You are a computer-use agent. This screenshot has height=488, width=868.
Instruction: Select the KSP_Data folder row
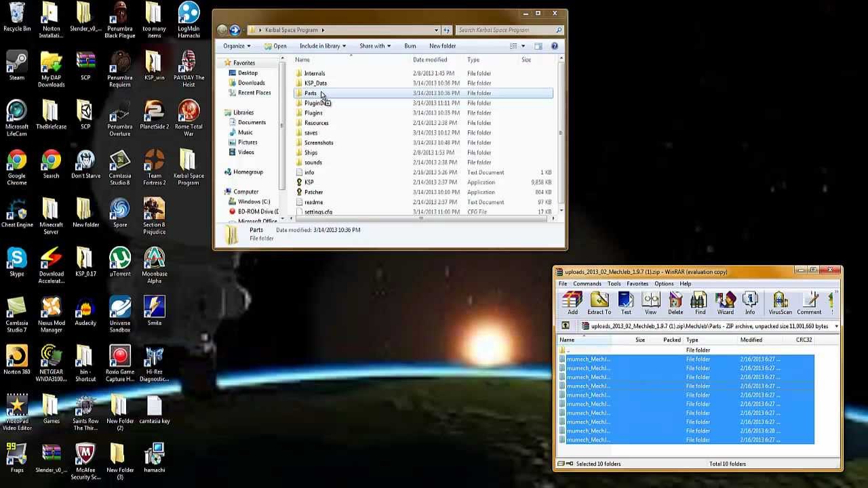coord(424,83)
